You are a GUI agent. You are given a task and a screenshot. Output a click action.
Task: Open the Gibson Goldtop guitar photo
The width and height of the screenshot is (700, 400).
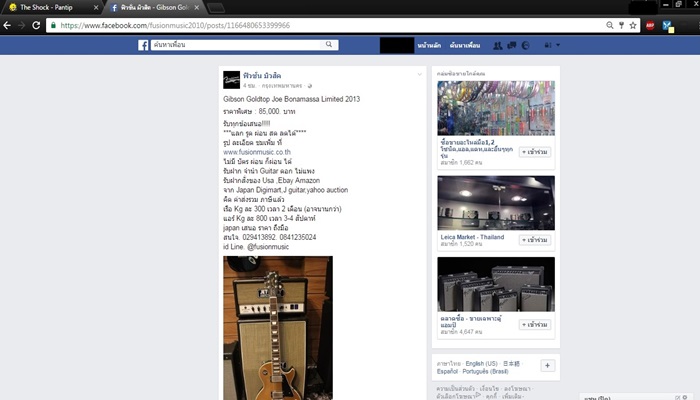[x=278, y=328]
